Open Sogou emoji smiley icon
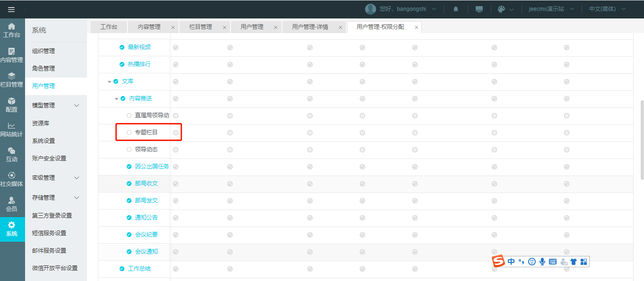644x281 pixels. [x=532, y=262]
